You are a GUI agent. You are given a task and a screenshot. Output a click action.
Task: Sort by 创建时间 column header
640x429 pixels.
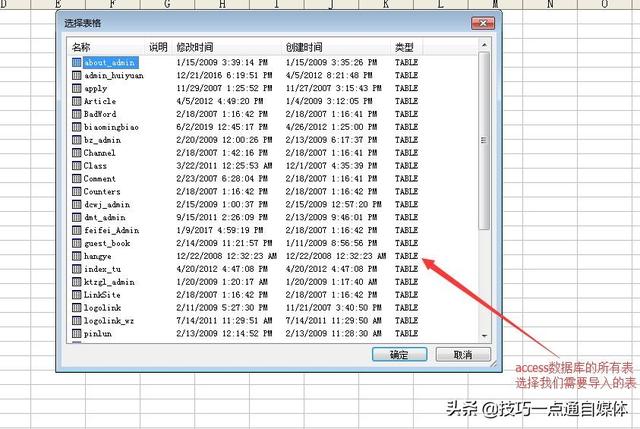click(304, 47)
